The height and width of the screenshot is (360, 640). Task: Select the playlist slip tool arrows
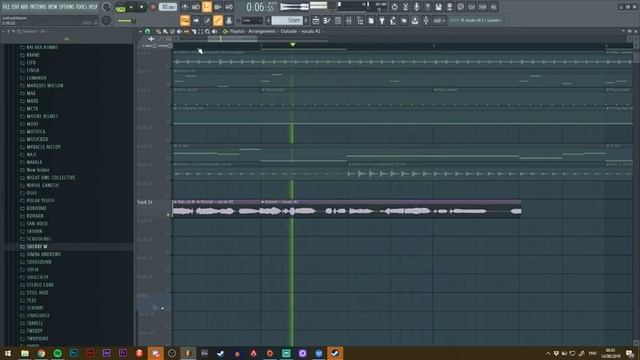pyautogui.click(x=187, y=31)
